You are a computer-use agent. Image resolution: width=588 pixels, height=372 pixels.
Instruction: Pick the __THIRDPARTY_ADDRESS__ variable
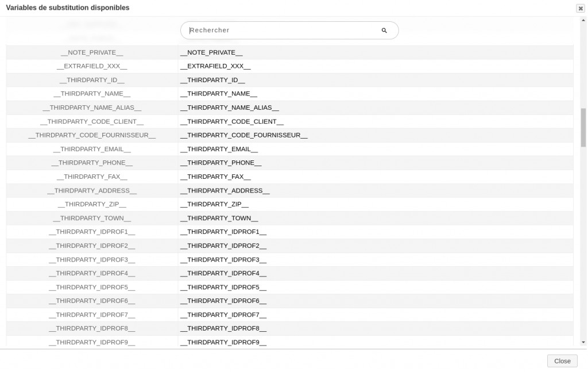point(92,191)
